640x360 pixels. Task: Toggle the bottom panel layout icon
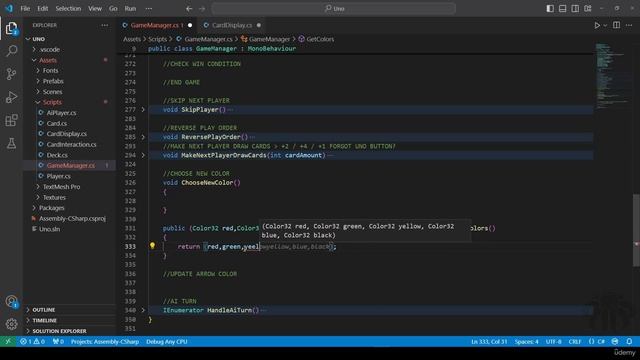click(562, 8)
